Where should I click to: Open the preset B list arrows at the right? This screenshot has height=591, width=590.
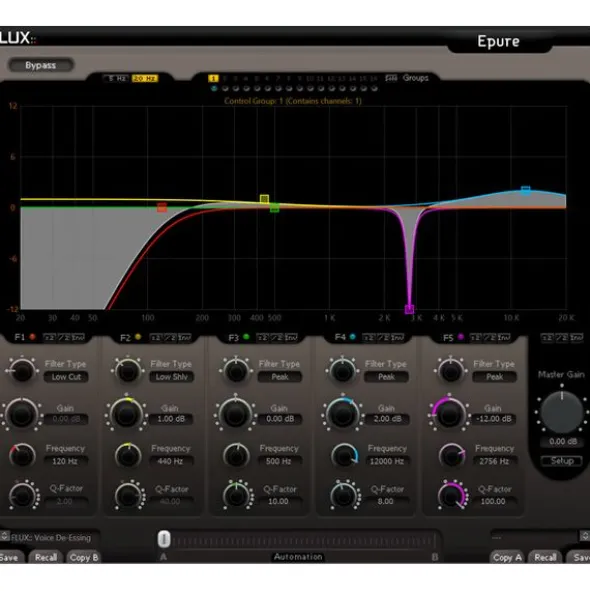(585, 536)
